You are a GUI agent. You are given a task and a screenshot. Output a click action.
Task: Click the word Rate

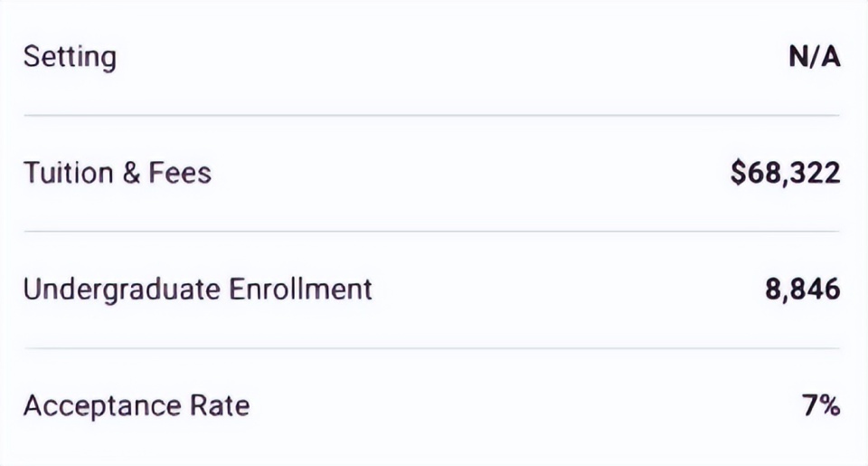pyautogui.click(x=220, y=405)
